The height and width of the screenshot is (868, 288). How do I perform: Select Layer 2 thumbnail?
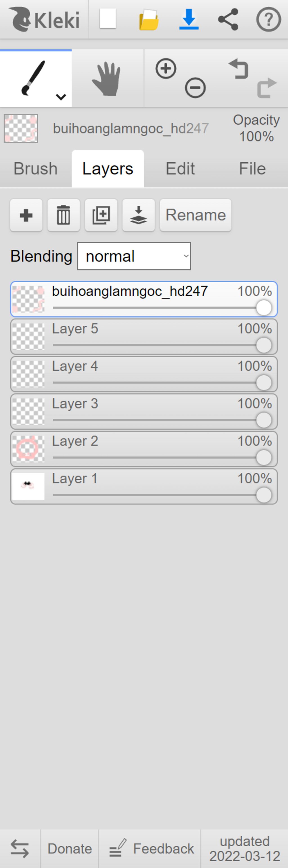click(x=28, y=449)
